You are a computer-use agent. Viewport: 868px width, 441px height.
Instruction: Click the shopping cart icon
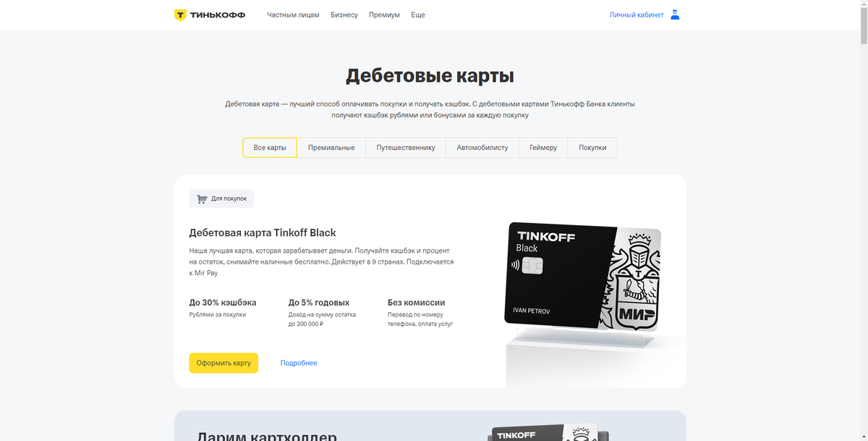pyautogui.click(x=202, y=198)
